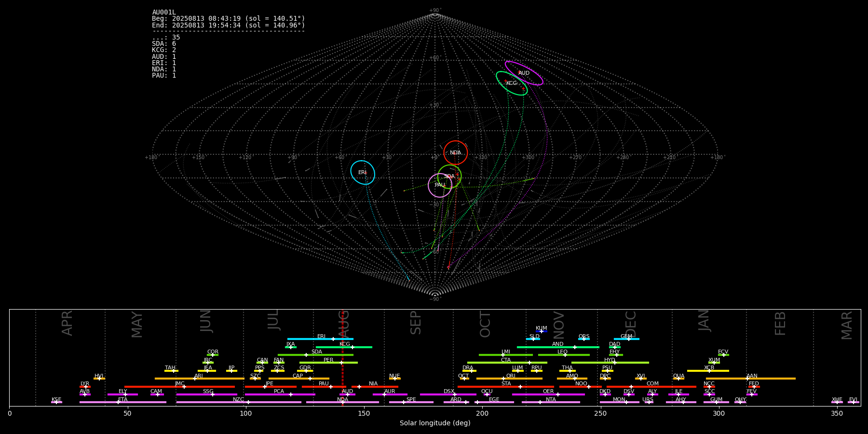Select the XHE shower label in the timeline
868x434 pixels.
[837, 400]
